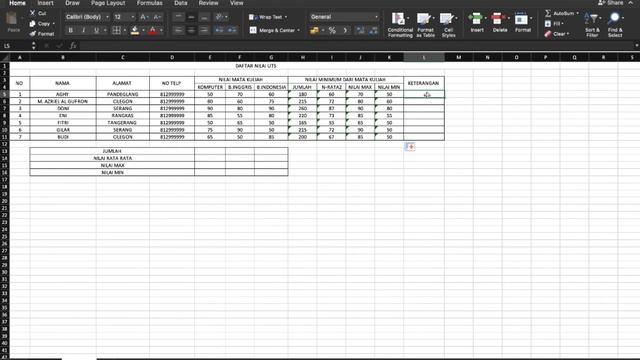Click the accounting currency format icon
The image size is (640, 360).
314,31
